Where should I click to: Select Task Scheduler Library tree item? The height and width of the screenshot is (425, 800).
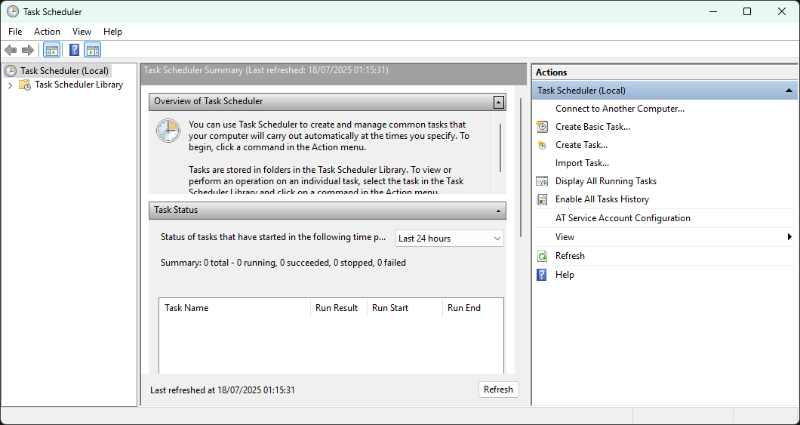click(x=79, y=85)
